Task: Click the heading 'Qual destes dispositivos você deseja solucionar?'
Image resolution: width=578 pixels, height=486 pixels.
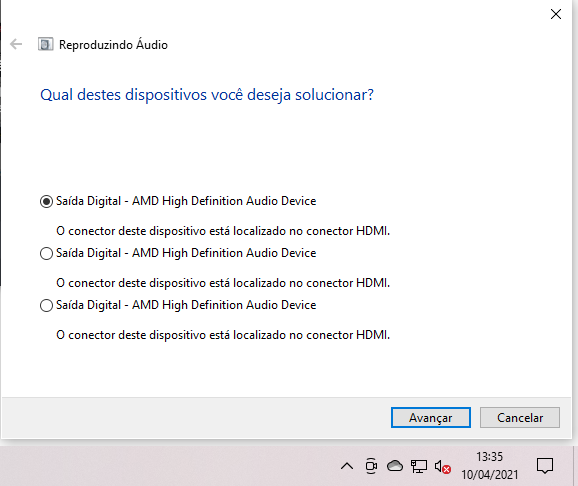Action: click(x=207, y=95)
